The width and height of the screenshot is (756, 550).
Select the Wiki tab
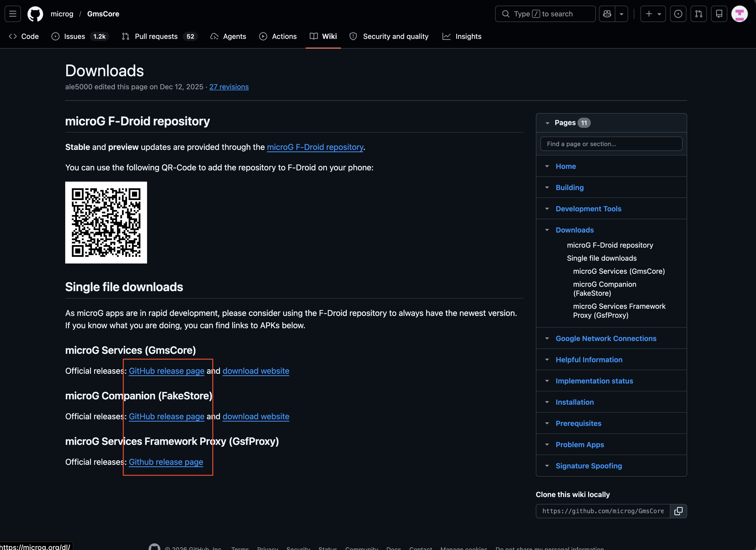323,36
